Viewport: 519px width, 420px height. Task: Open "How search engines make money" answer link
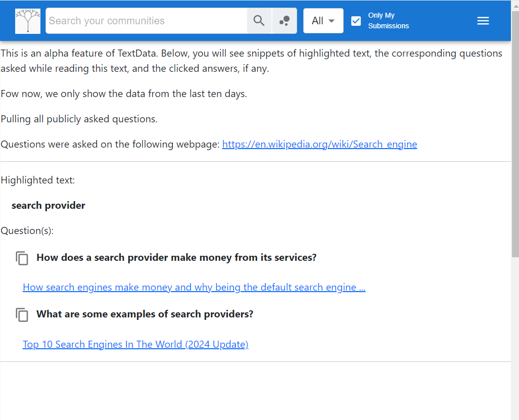[x=194, y=288]
